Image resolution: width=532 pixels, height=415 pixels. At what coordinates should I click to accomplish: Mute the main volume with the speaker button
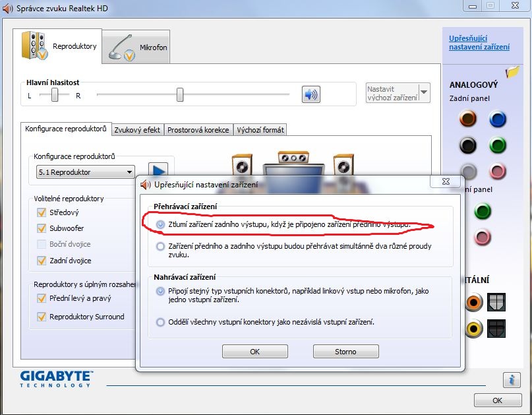[310, 94]
